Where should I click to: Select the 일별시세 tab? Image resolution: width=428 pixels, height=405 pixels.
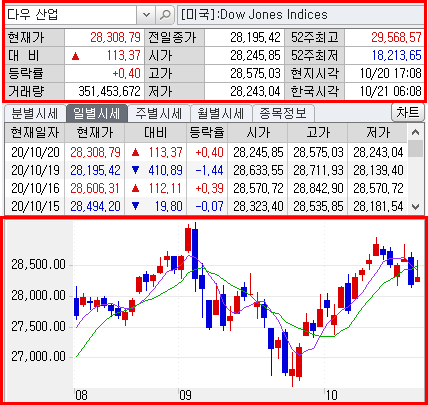pyautogui.click(x=97, y=114)
